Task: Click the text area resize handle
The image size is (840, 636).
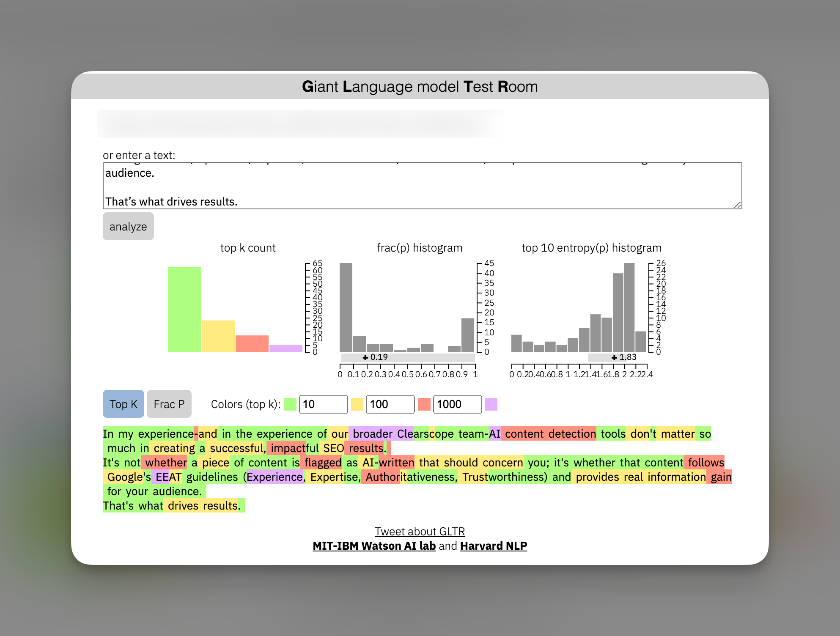Action: click(x=737, y=205)
